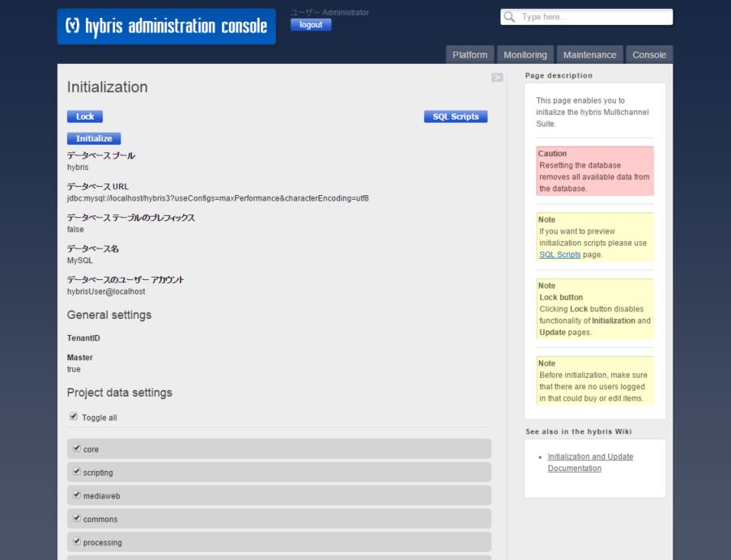
Task: Open the Monitoring tab
Action: [x=525, y=55]
